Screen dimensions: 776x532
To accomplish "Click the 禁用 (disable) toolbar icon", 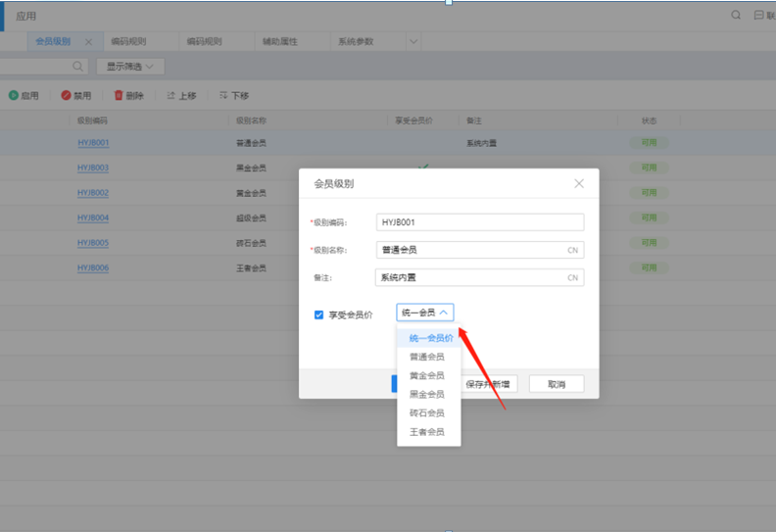I will pyautogui.click(x=66, y=96).
